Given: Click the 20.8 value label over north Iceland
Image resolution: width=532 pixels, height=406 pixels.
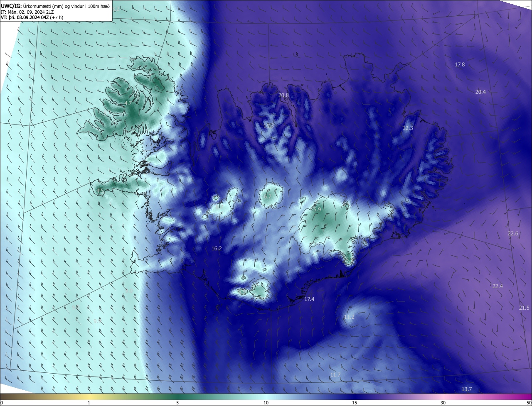Looking at the screenshot, I should (x=283, y=95).
